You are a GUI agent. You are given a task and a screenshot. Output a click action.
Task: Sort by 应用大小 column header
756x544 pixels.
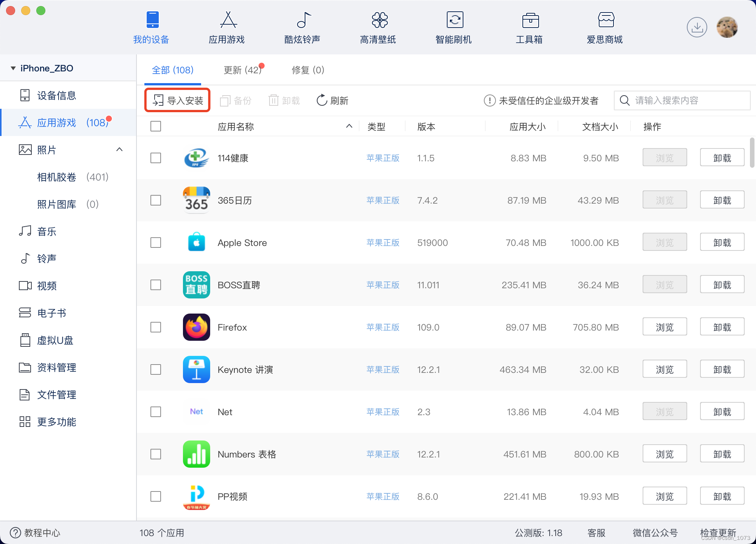pos(528,127)
